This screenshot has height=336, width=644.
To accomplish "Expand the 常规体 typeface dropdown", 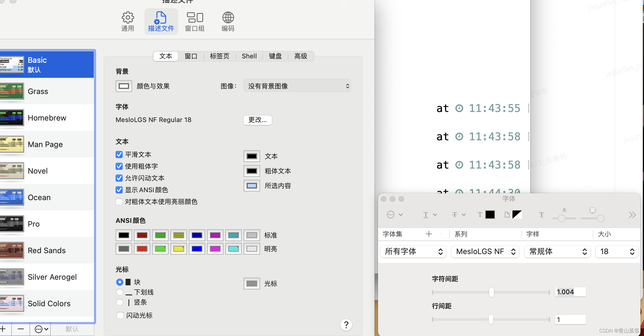I will pyautogui.click(x=557, y=251).
